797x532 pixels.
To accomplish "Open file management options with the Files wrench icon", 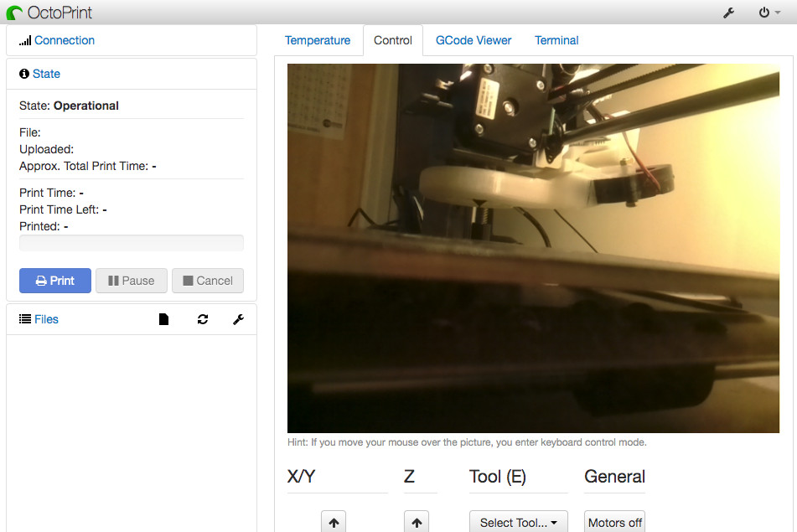I will (x=239, y=319).
